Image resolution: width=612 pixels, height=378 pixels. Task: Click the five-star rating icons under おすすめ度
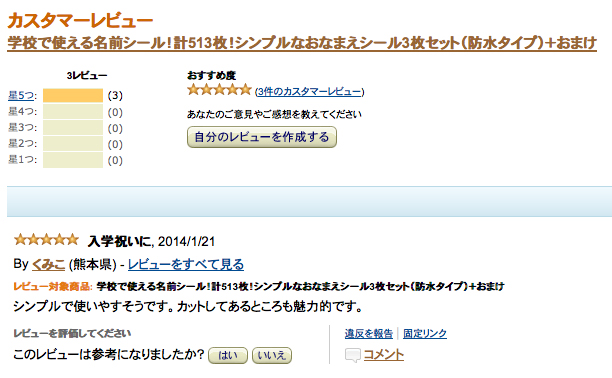(219, 90)
